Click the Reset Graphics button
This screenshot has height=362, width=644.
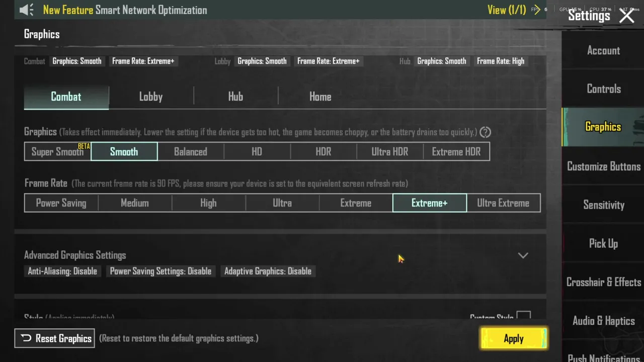click(55, 338)
